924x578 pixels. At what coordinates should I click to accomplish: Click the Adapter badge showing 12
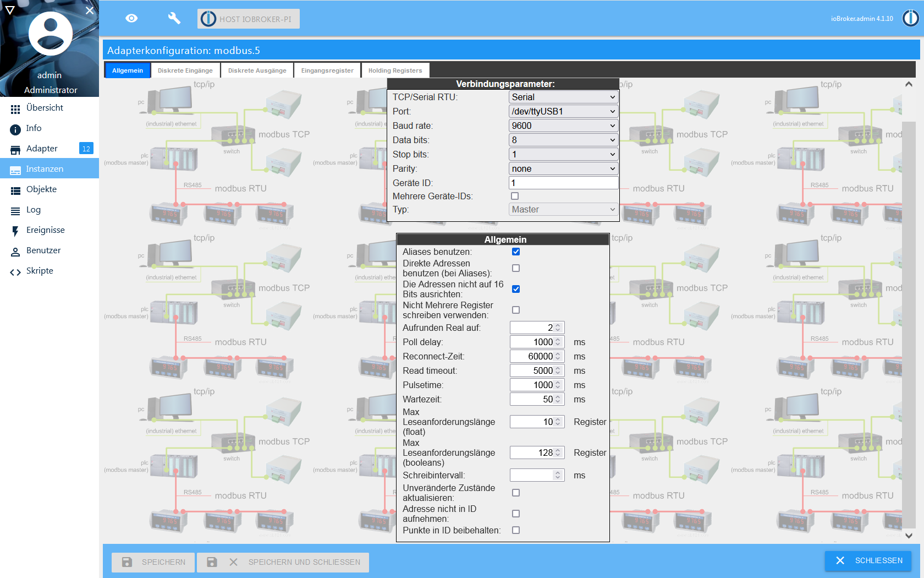point(86,149)
